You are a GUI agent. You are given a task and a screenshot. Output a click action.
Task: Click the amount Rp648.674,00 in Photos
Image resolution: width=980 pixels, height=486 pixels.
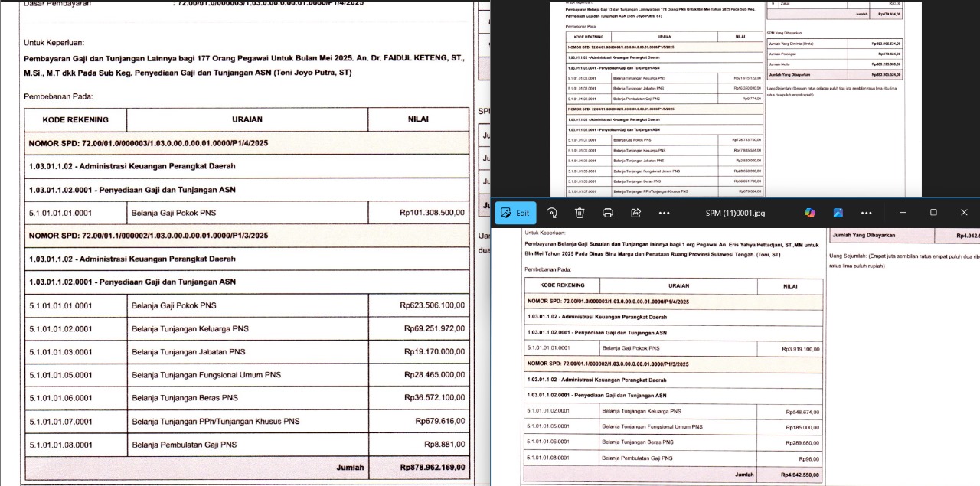pos(802,412)
